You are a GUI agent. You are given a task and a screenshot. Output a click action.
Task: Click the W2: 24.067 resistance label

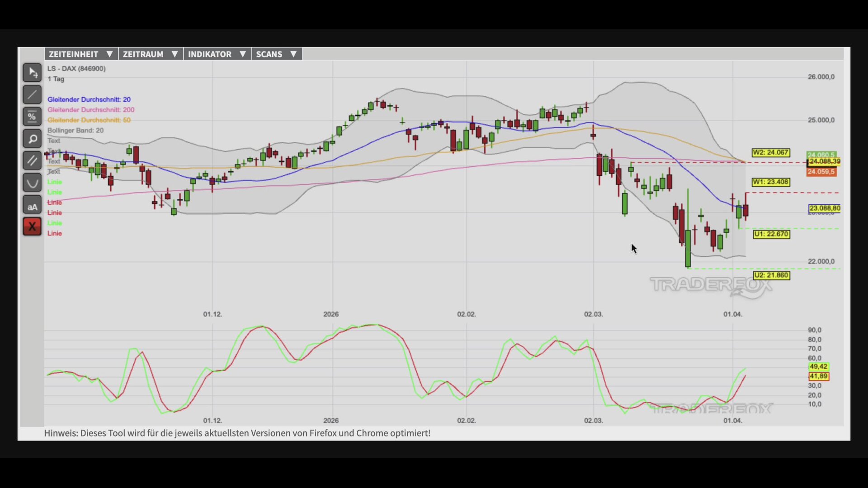[770, 153]
